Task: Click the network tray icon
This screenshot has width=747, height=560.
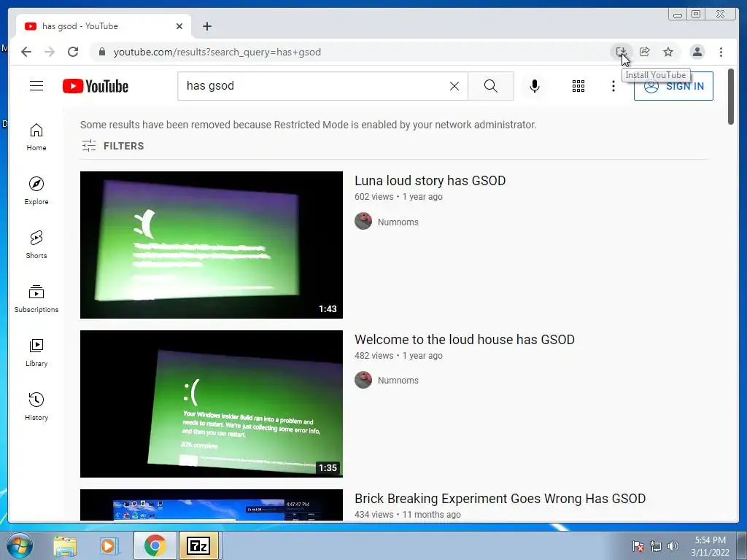Action: (656, 546)
